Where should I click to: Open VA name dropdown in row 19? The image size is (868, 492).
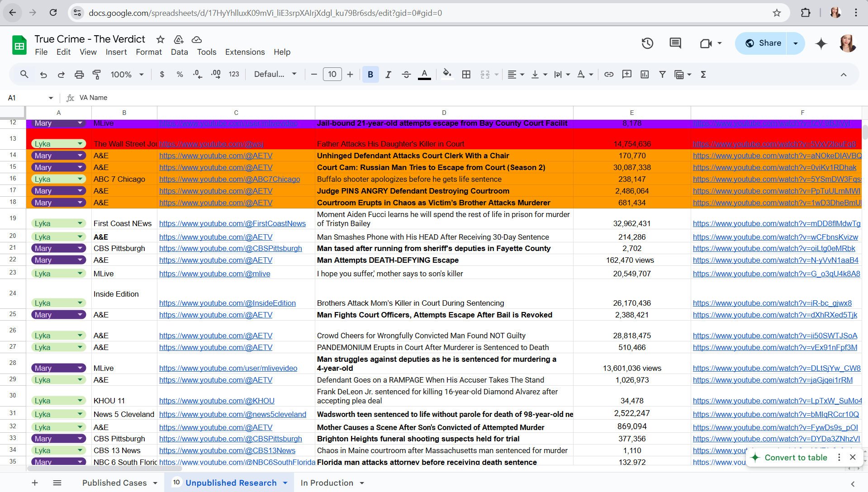(x=80, y=223)
